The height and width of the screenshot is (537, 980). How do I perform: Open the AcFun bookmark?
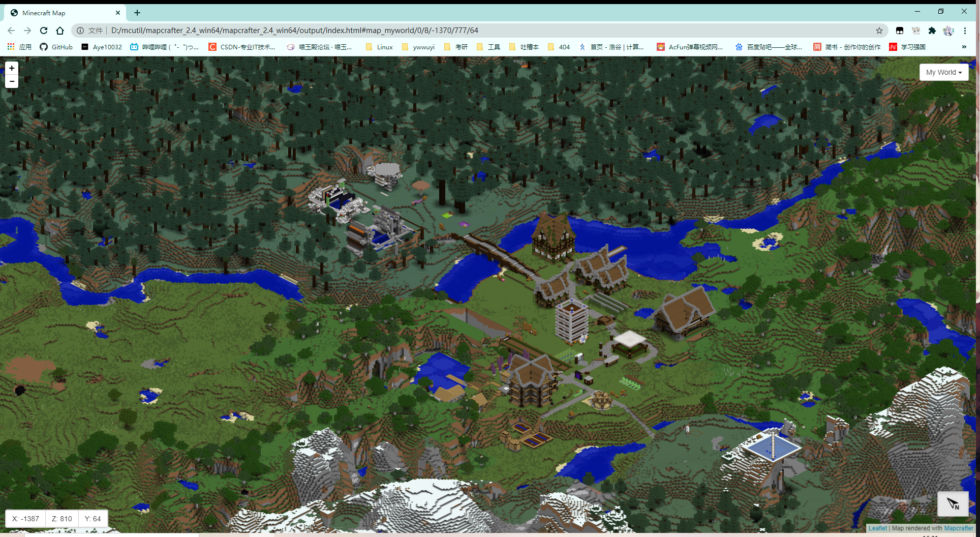[x=690, y=47]
